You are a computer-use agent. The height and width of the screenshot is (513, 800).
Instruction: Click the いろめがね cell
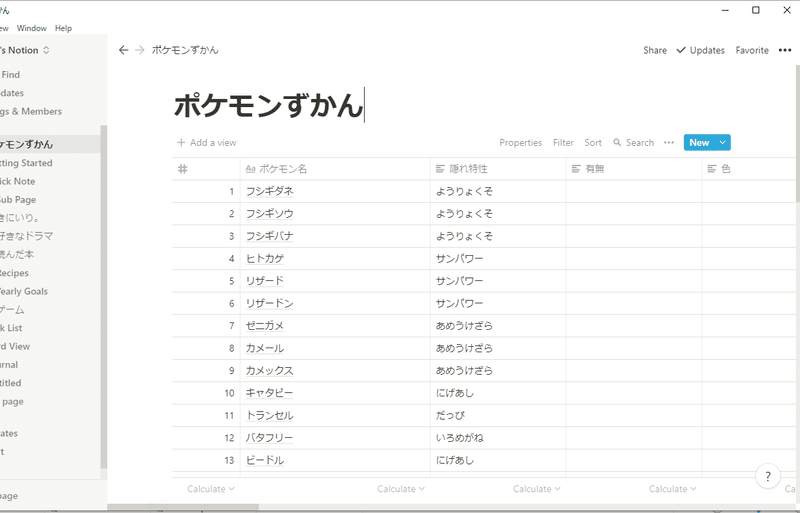pyautogui.click(x=498, y=438)
